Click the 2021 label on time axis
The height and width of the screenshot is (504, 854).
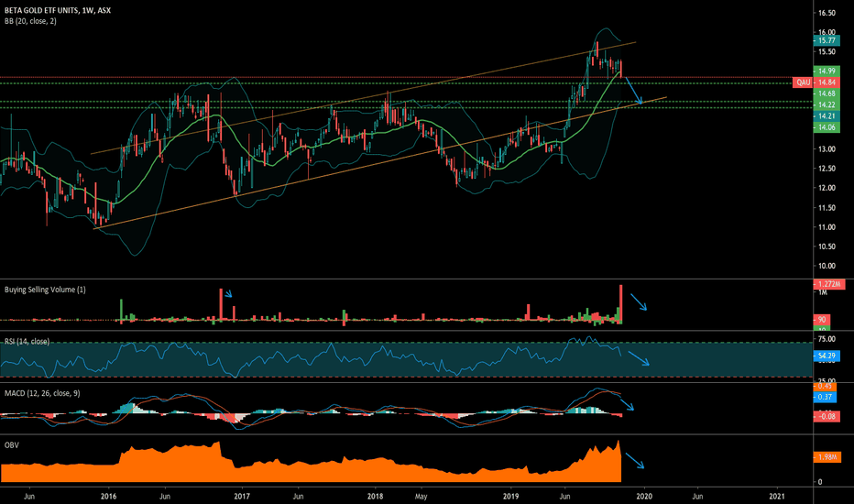click(x=777, y=497)
